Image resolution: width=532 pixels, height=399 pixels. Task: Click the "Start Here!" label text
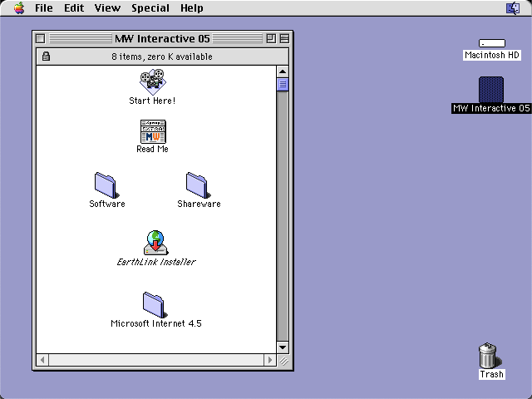coord(152,101)
